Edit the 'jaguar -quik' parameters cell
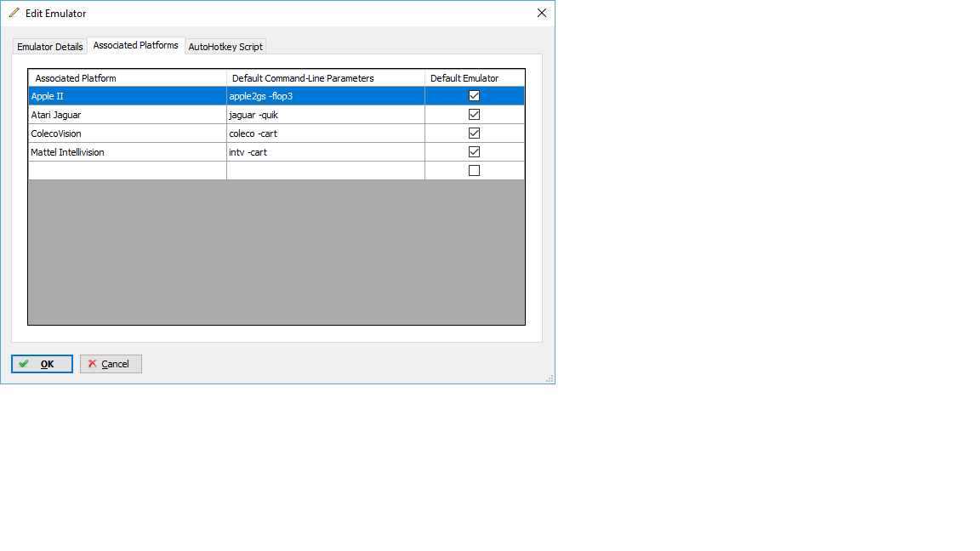The height and width of the screenshot is (551, 980). tap(326, 114)
